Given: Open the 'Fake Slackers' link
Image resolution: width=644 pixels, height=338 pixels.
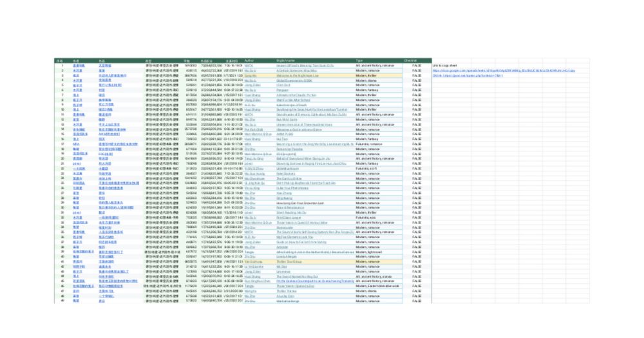Looking at the screenshot, I should pos(286,174).
